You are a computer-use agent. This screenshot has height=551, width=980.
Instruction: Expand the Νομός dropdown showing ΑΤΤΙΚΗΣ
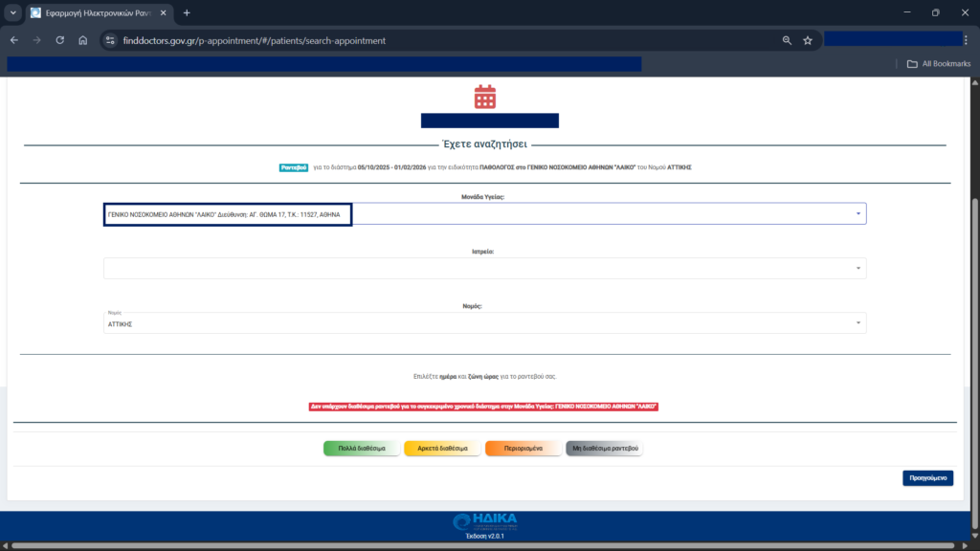pyautogui.click(x=857, y=323)
